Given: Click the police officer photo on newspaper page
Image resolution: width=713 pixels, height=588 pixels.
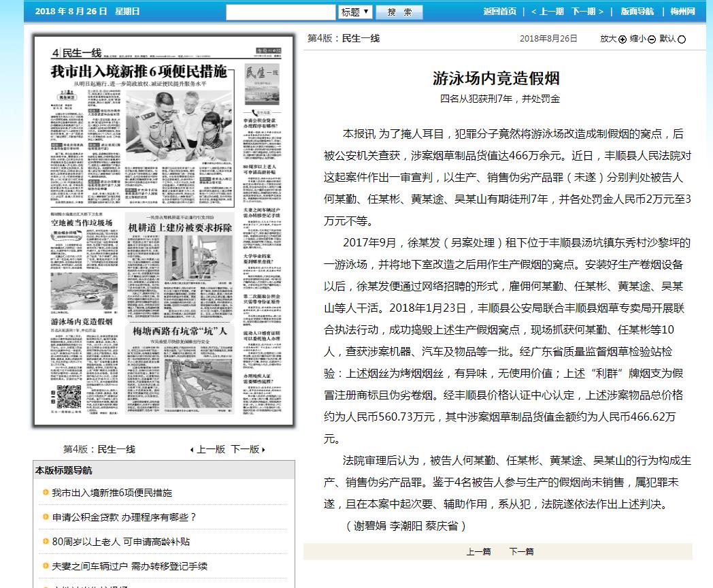Looking at the screenshot, I should click(178, 125).
